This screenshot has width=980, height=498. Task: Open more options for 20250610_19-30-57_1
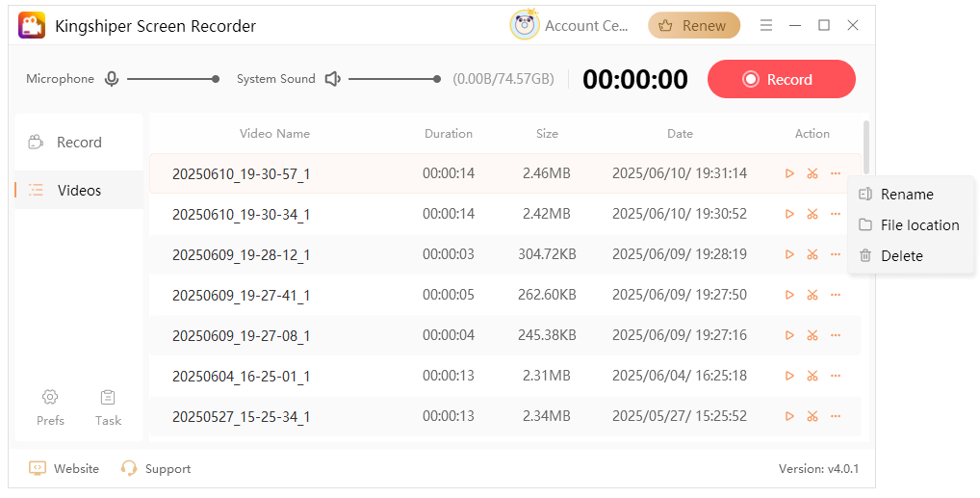[835, 173]
